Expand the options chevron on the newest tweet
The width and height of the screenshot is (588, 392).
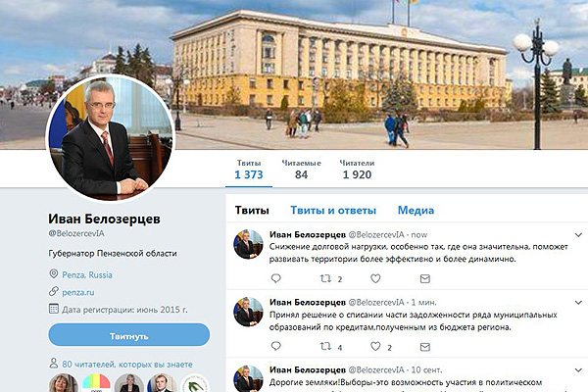pos(578,235)
